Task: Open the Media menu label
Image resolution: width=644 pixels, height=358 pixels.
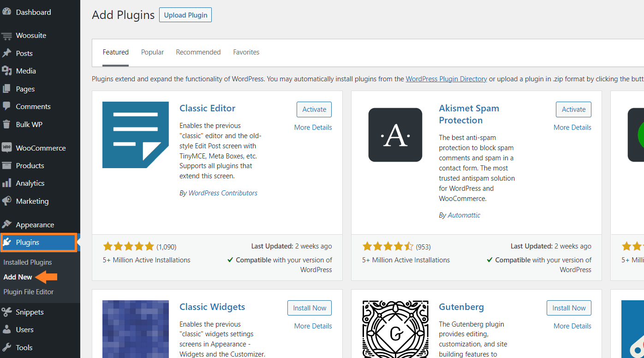Action: coord(26,71)
